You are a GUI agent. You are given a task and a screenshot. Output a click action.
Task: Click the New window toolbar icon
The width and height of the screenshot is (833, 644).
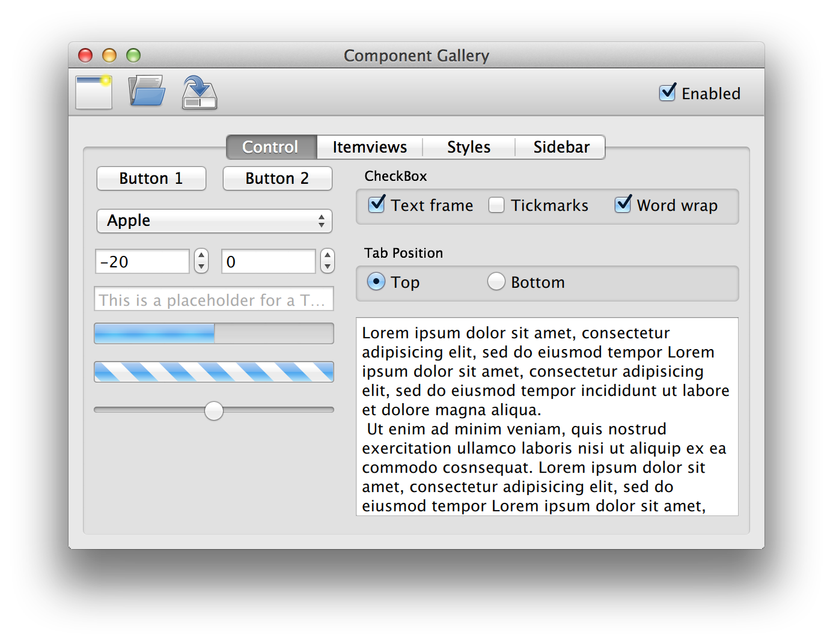point(94,93)
